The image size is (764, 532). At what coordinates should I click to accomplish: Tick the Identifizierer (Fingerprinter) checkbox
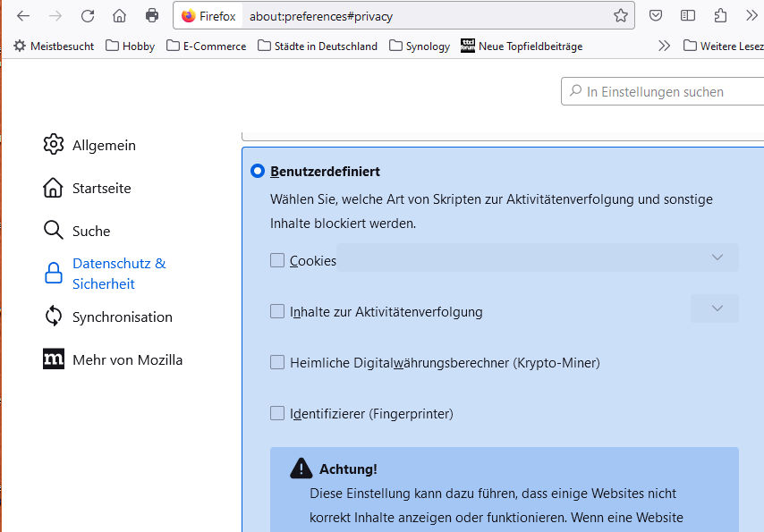coord(277,413)
